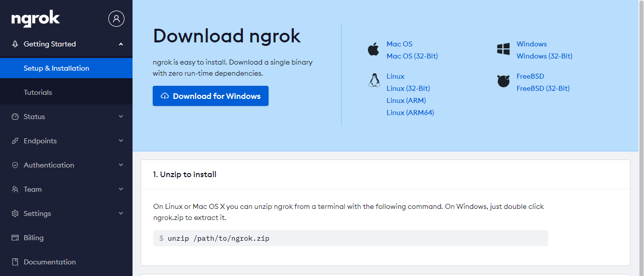Click the Status gauge icon

[15, 117]
